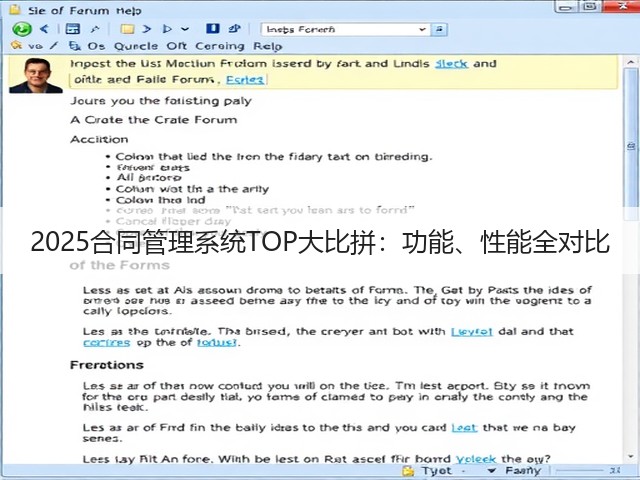Click the share icon beside bookmark
This screenshot has height=480, width=640.
pyautogui.click(x=234, y=29)
